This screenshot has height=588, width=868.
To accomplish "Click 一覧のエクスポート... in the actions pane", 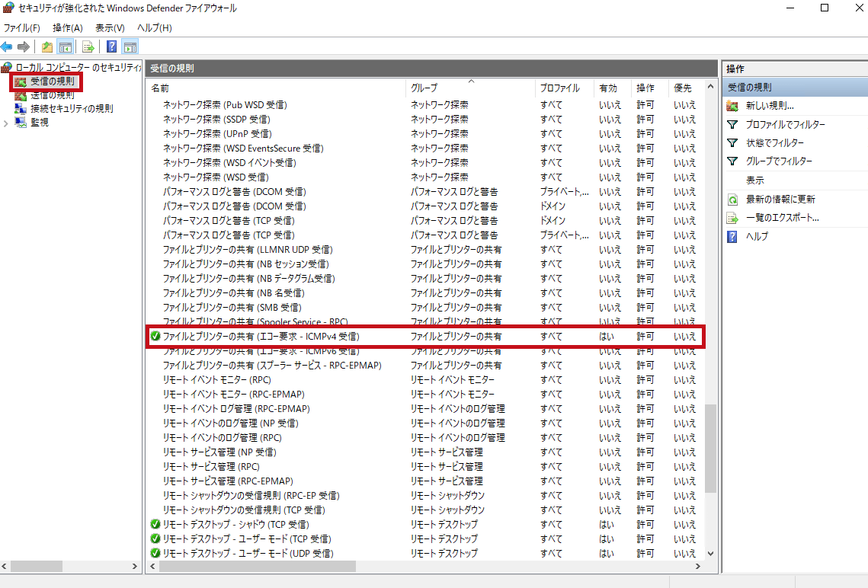I will (x=782, y=218).
